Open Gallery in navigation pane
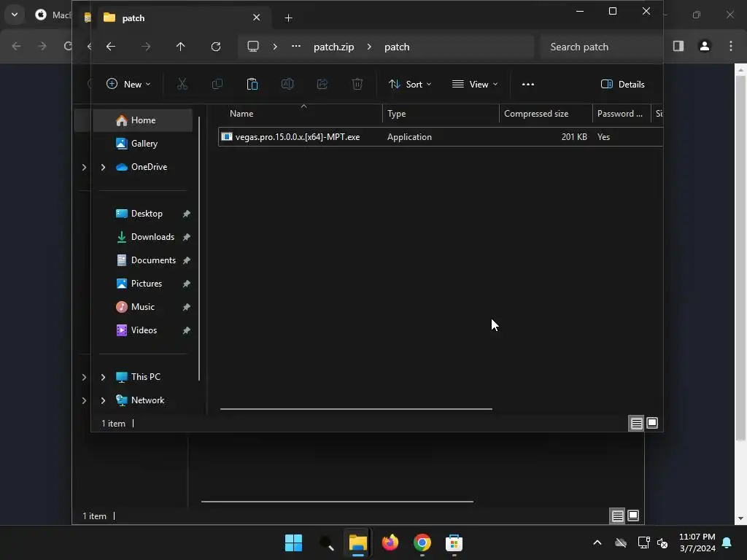The width and height of the screenshot is (747, 560). 142,144
